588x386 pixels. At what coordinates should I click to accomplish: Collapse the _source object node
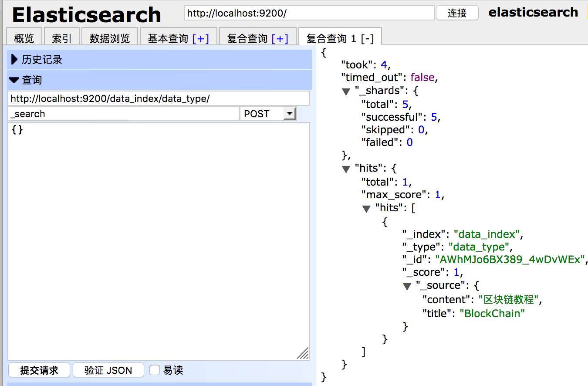tap(407, 286)
